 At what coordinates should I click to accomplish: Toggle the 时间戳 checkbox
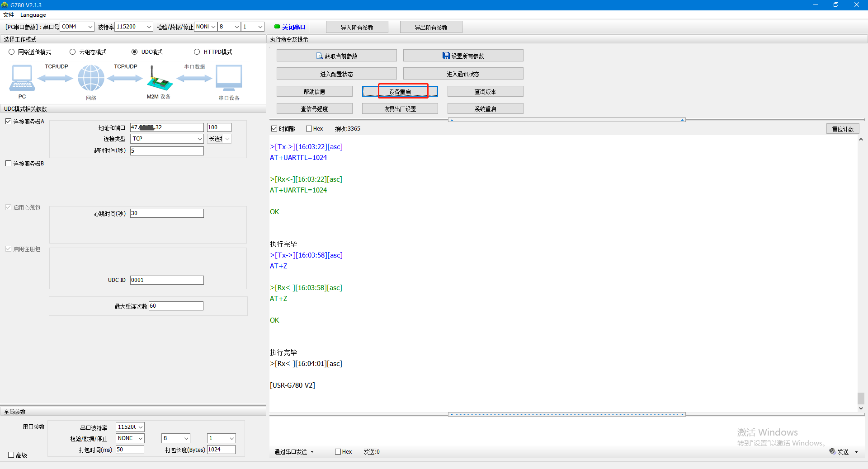click(274, 129)
